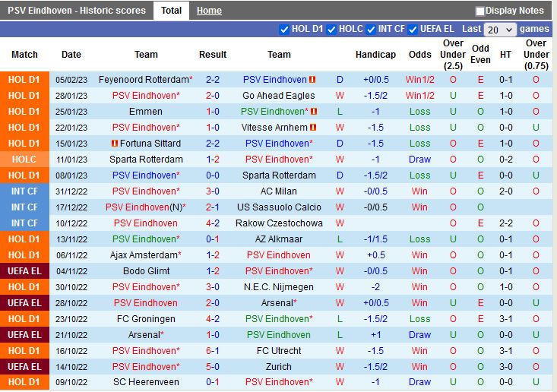Click the -1 handicap in SC Heerenveen row

coord(376,382)
